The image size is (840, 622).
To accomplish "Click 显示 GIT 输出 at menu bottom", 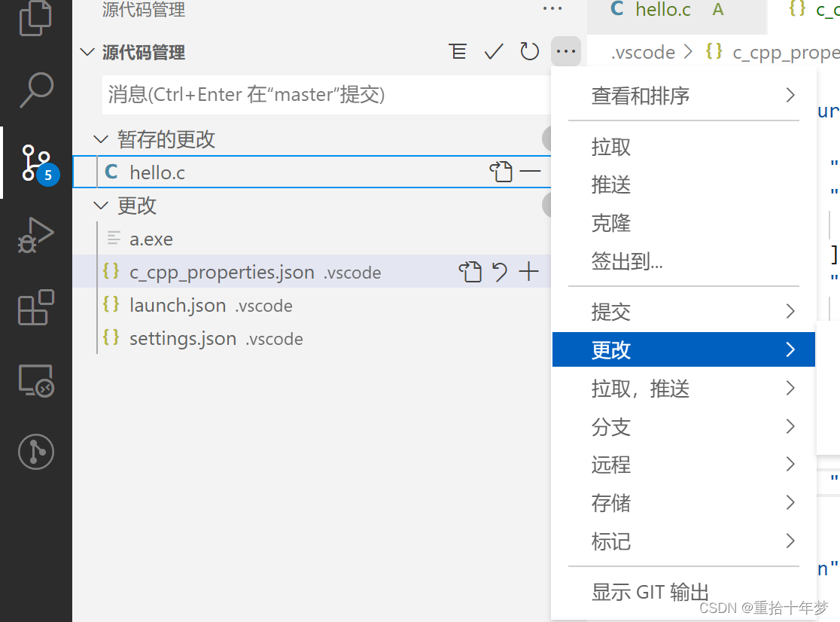I will point(650,592).
